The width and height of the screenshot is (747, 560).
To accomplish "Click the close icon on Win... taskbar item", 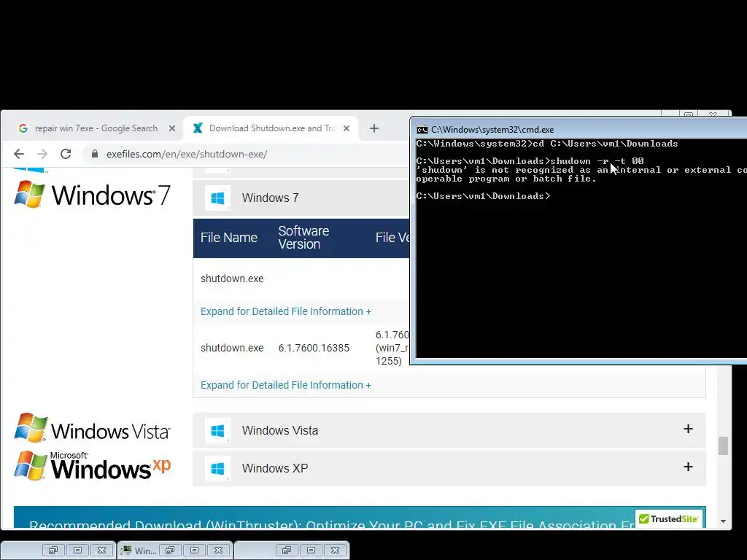I will pyautogui.click(x=218, y=550).
